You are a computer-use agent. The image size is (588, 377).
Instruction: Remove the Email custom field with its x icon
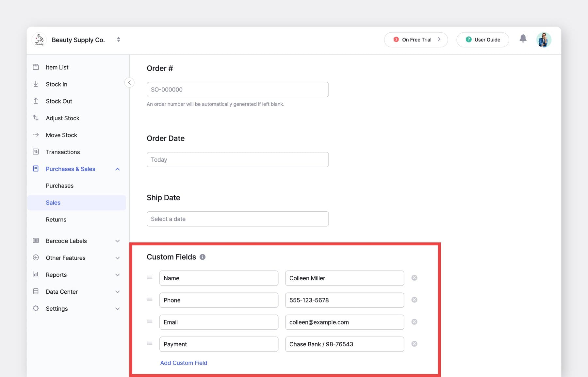tap(414, 322)
